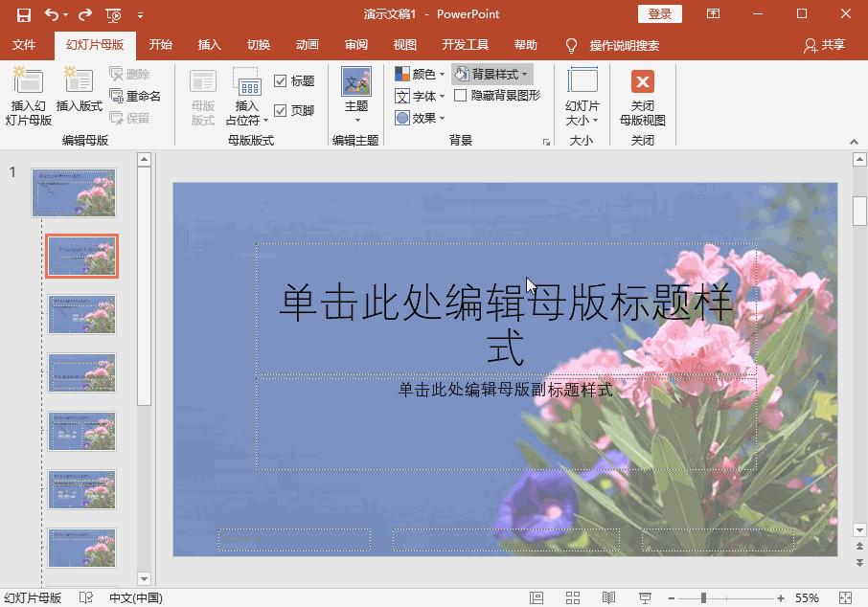Toggle the Title checkbox
868x607 pixels.
pyautogui.click(x=279, y=80)
